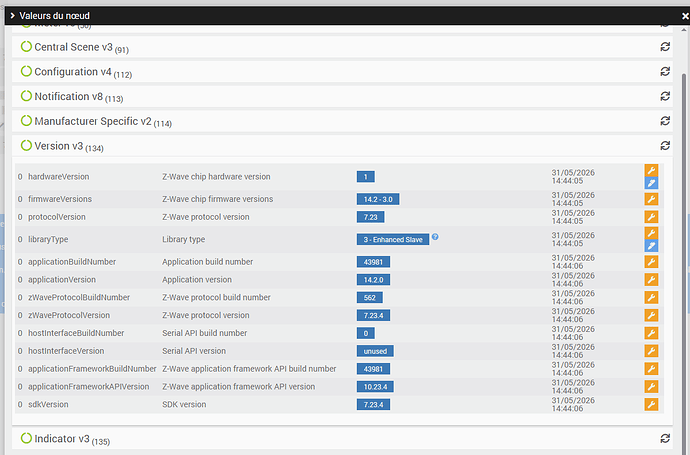Click timestamp of the sdkVersion row

coord(573,404)
